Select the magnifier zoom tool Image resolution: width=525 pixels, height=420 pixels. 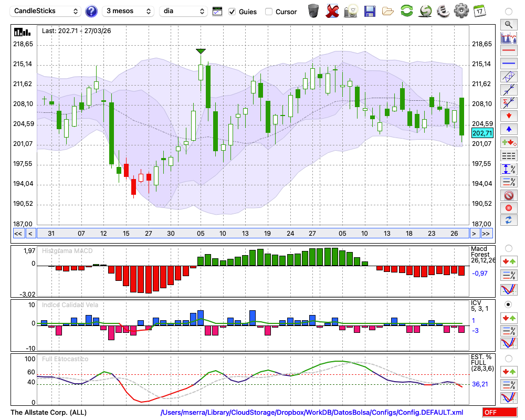(509, 25)
